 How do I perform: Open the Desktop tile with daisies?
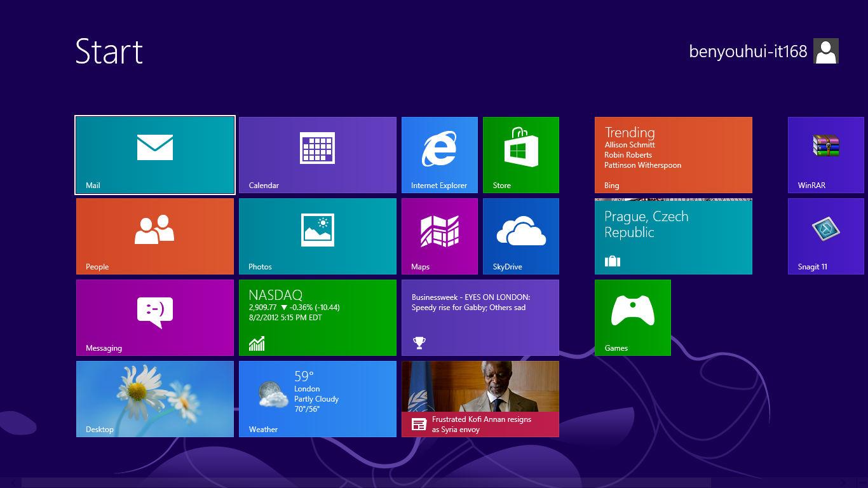[x=155, y=399]
